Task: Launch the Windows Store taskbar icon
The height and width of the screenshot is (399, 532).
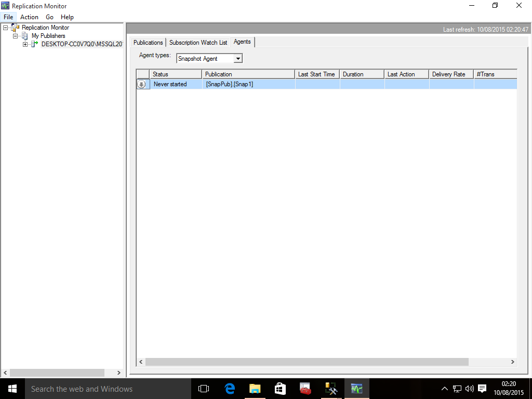Action: [x=280, y=389]
